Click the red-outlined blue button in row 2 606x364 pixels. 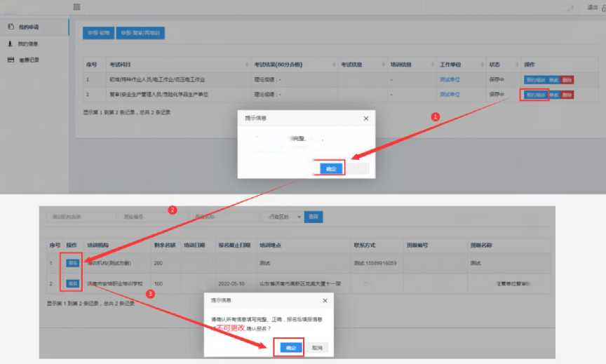(535, 95)
